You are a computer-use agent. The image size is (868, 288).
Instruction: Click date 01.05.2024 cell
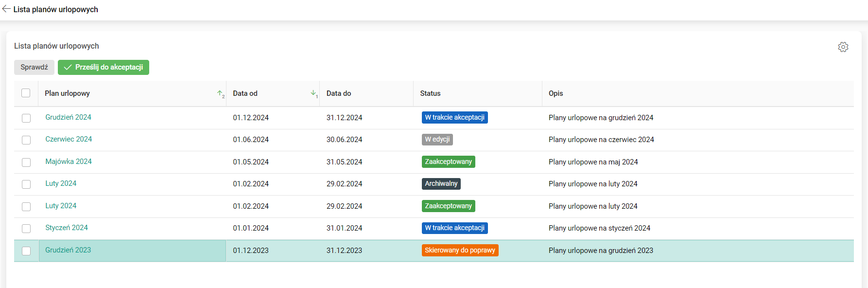point(251,162)
